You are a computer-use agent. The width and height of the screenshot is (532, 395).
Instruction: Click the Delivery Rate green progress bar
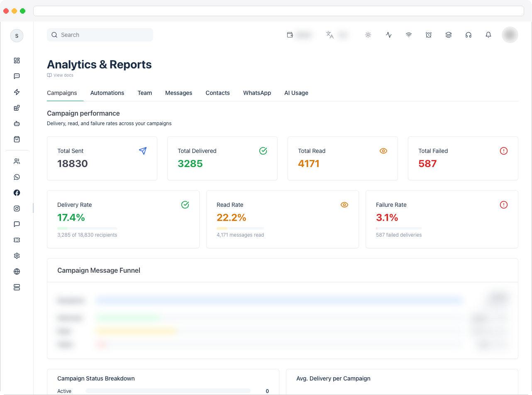point(87,228)
